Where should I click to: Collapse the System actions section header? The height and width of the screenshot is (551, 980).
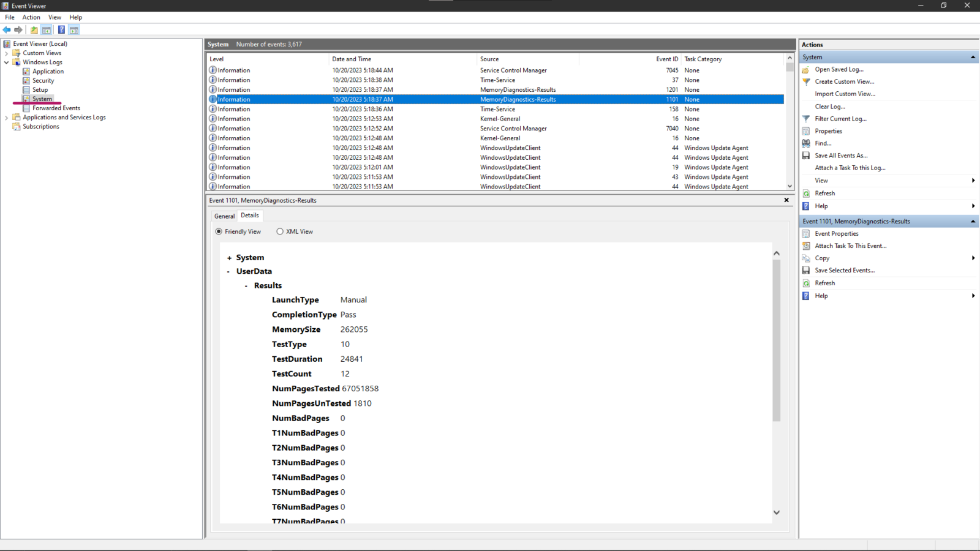point(972,56)
